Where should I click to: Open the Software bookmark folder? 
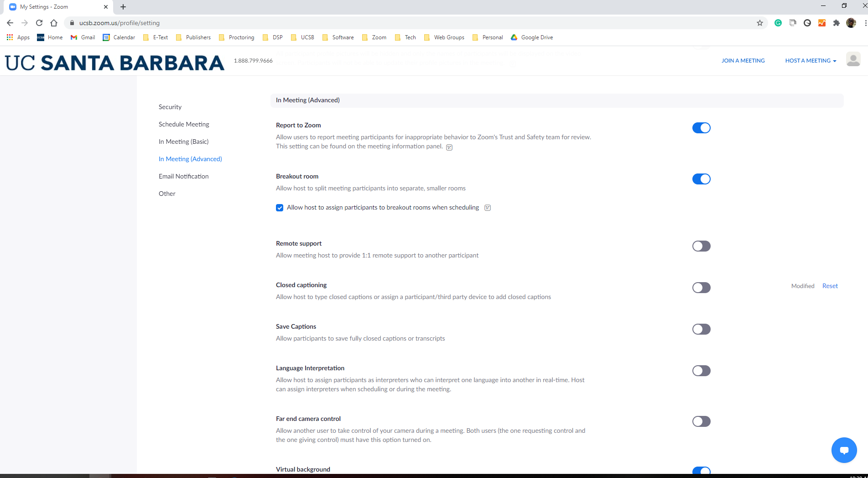pyautogui.click(x=338, y=37)
